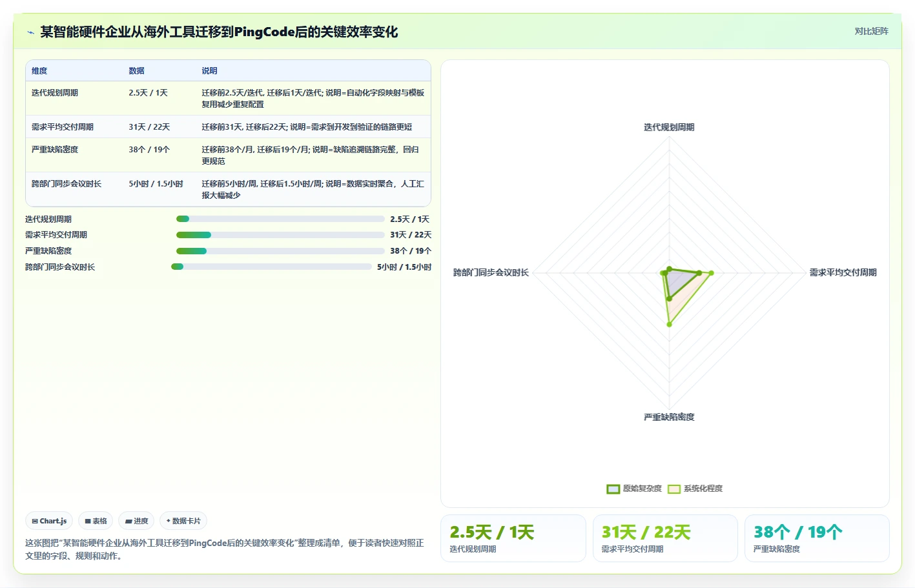Click the table value 31天 / 22天
This screenshot has width=915, height=588.
pyautogui.click(x=149, y=127)
